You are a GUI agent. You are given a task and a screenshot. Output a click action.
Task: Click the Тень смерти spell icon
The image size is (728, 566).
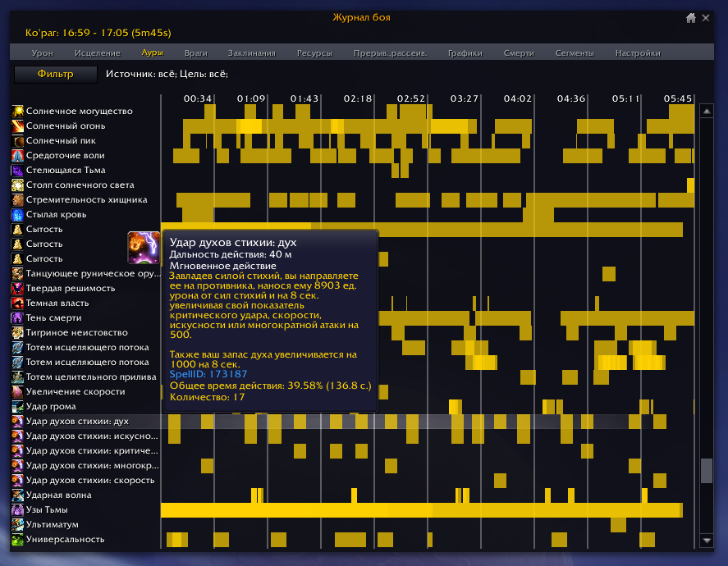(17, 317)
